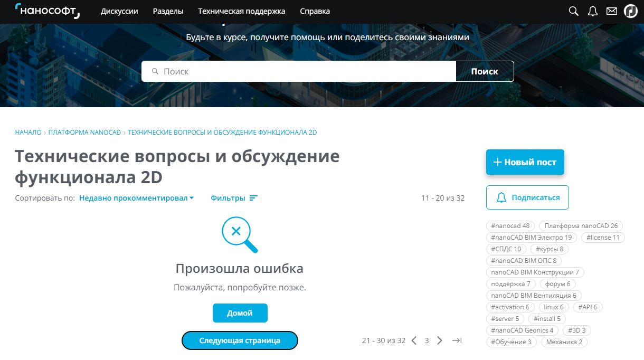
Task: Open the 2D functionality breadcrumb link
Action: [x=222, y=132]
